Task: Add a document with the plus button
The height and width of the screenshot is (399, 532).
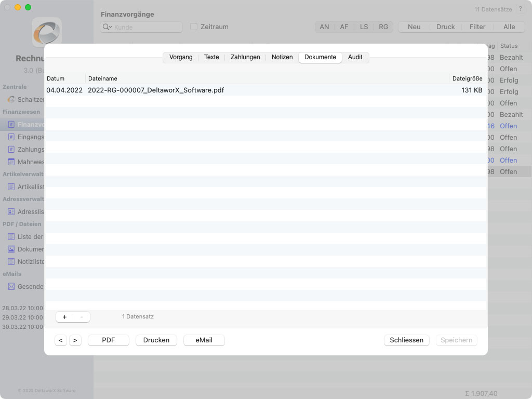Action: point(64,317)
